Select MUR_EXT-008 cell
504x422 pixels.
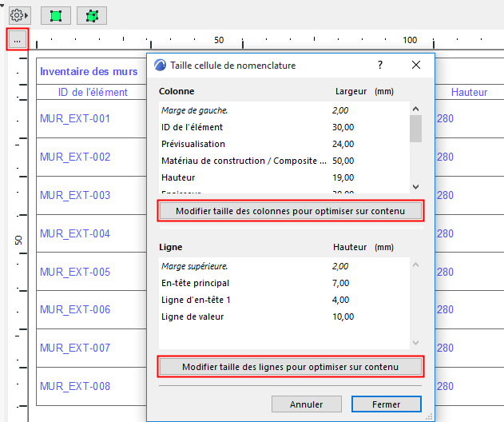(x=75, y=386)
